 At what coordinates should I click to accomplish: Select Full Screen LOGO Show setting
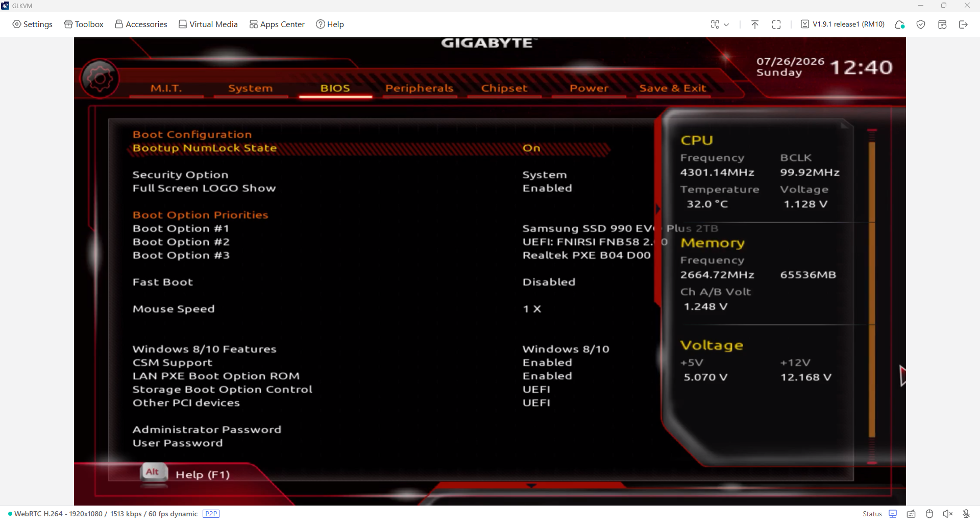(x=204, y=188)
